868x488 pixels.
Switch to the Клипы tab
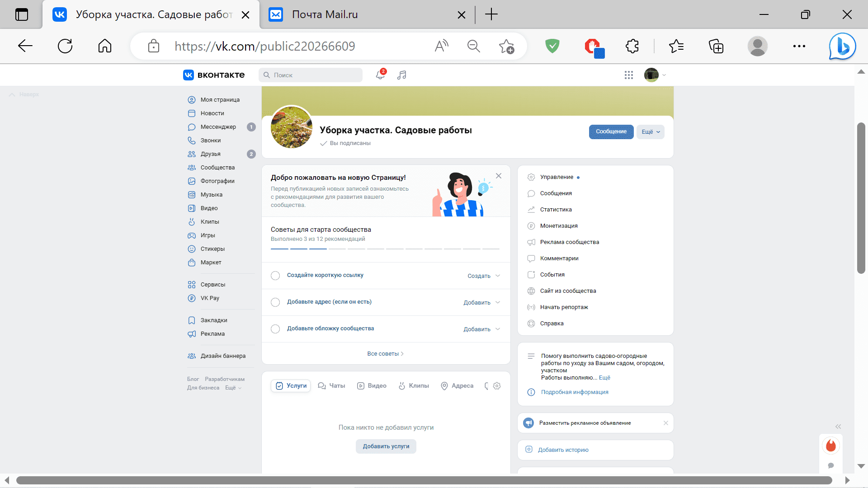[414, 386]
